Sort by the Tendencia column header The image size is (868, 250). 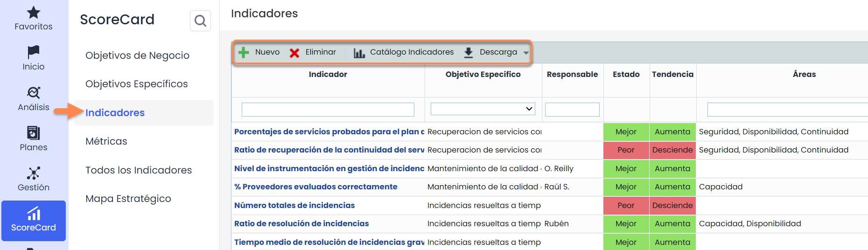click(672, 75)
